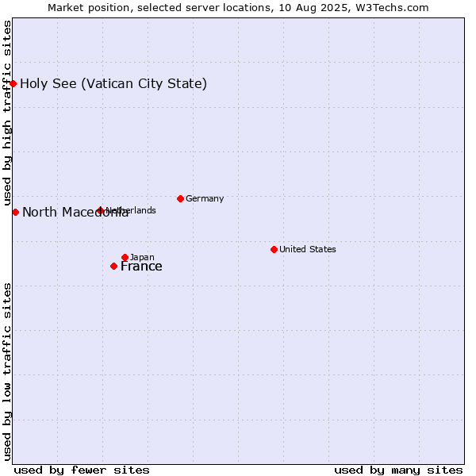Click the Netherlands data point
The width and height of the screenshot is (476, 476).
(x=100, y=210)
